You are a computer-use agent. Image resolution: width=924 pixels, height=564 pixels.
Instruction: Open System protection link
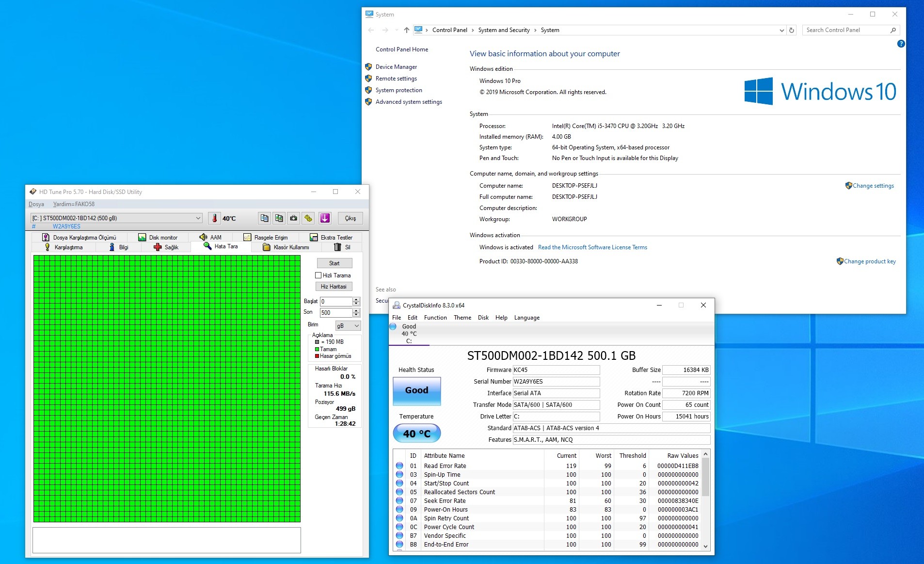[398, 90]
